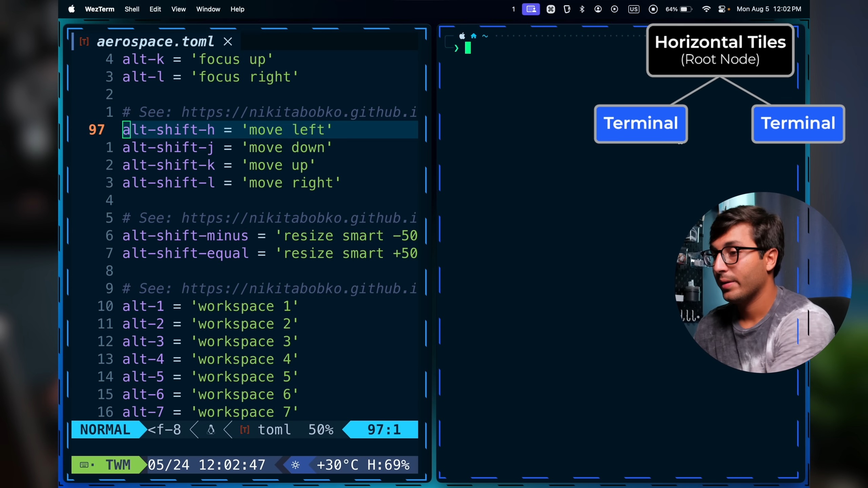Click the alt-shift-j move down line
This screenshot has height=488, width=868.
tap(226, 148)
